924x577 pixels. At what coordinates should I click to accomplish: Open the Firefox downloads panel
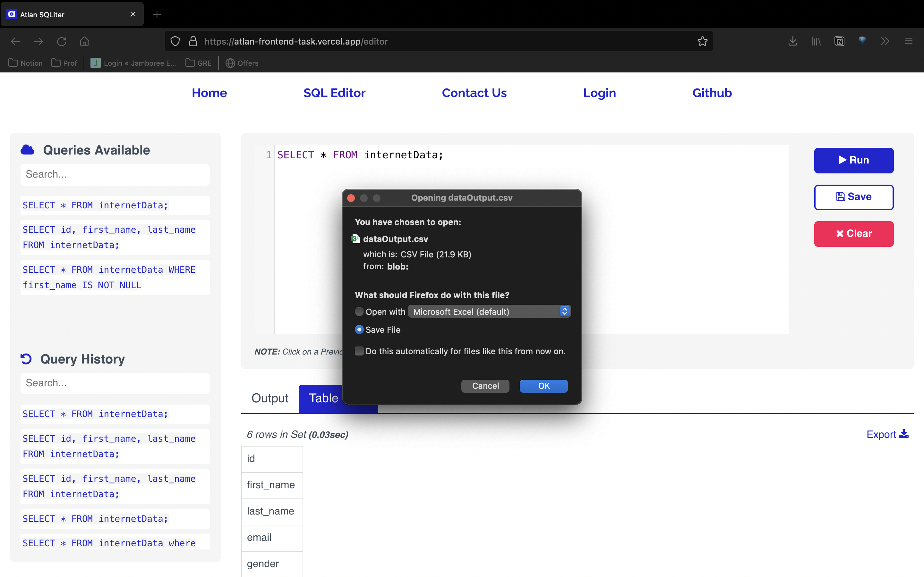(792, 41)
